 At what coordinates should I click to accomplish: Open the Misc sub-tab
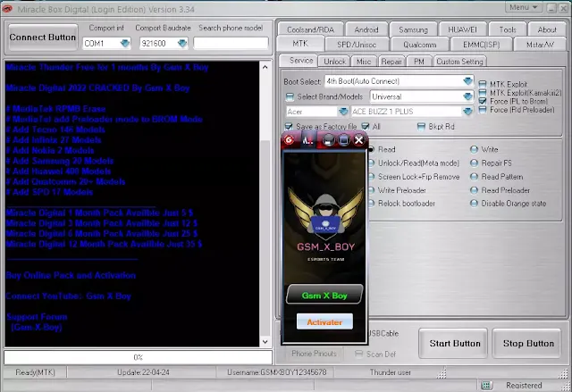[x=364, y=62]
